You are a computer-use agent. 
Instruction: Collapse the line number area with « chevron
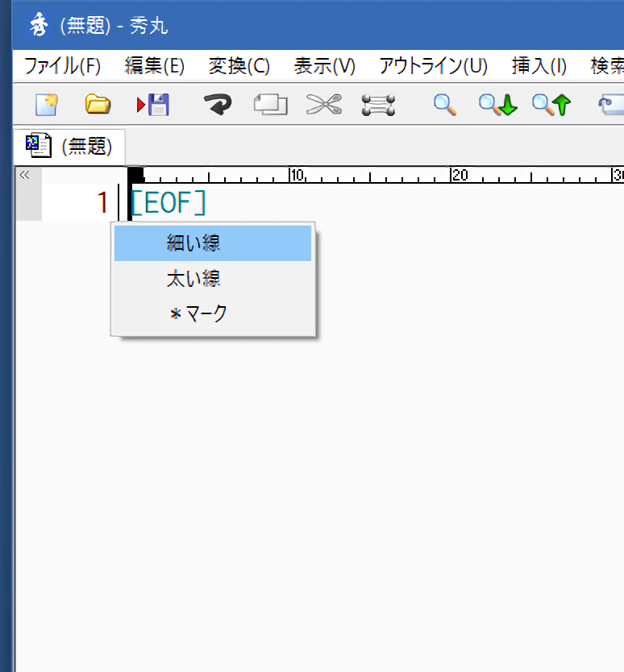[24, 175]
